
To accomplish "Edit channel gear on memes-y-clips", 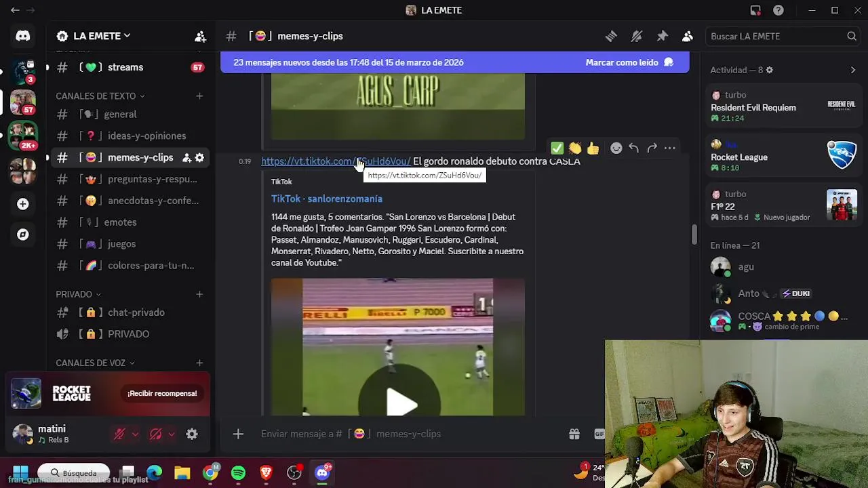I will click(199, 157).
